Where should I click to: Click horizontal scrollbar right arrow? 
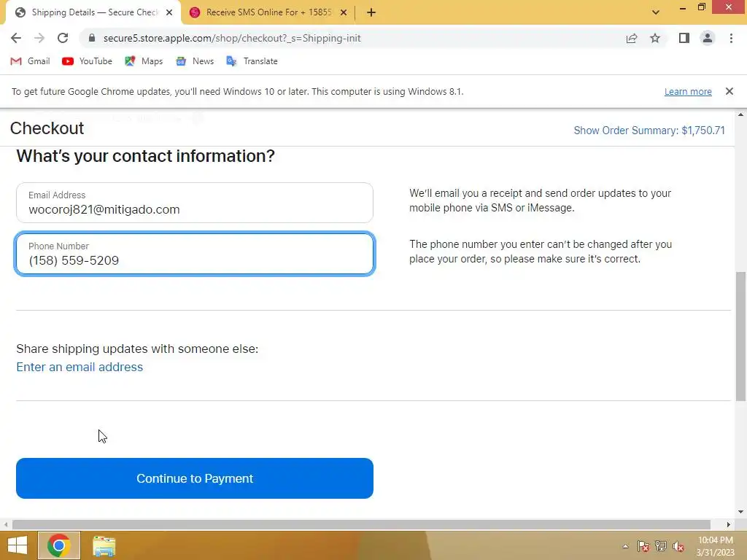click(x=729, y=524)
